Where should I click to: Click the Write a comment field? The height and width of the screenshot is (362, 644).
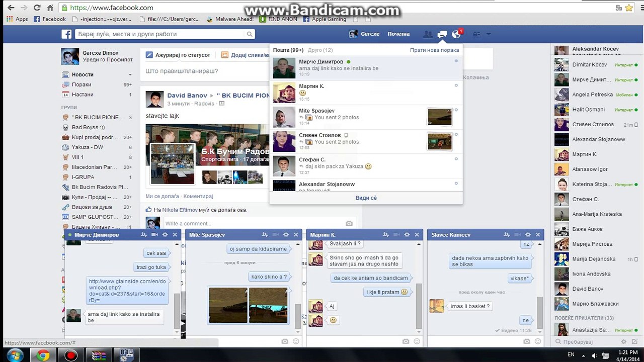(x=253, y=223)
